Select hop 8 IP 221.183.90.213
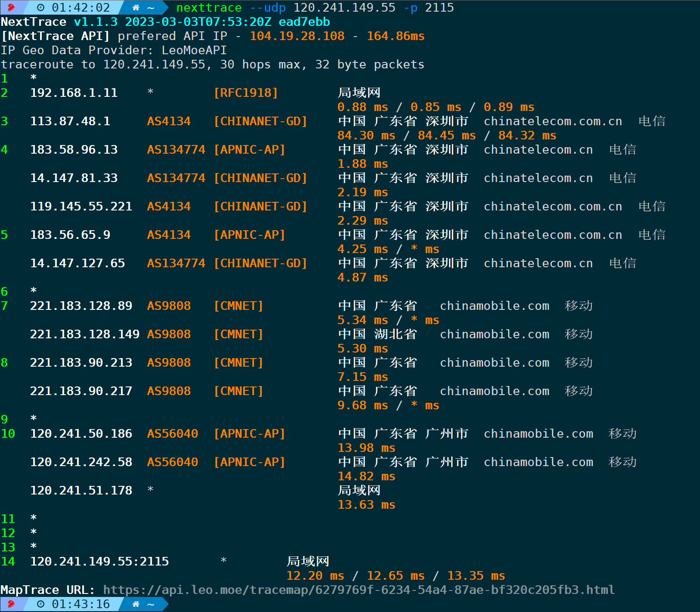700x612 pixels. coord(81,363)
